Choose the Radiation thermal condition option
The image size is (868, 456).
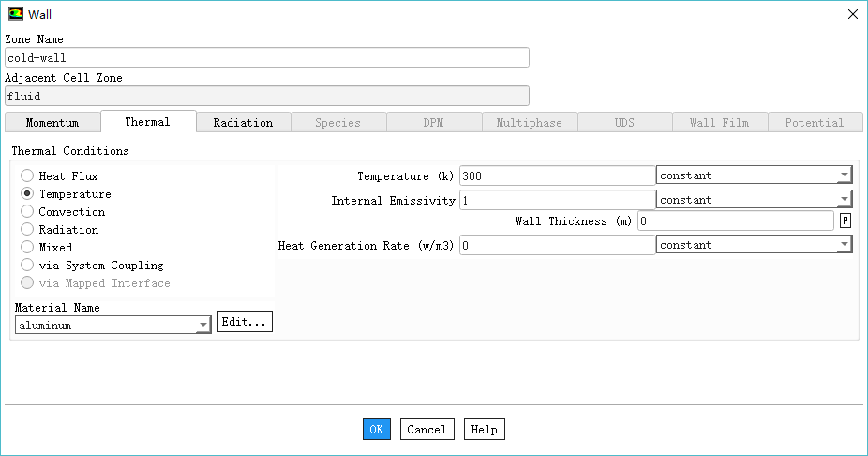27,230
